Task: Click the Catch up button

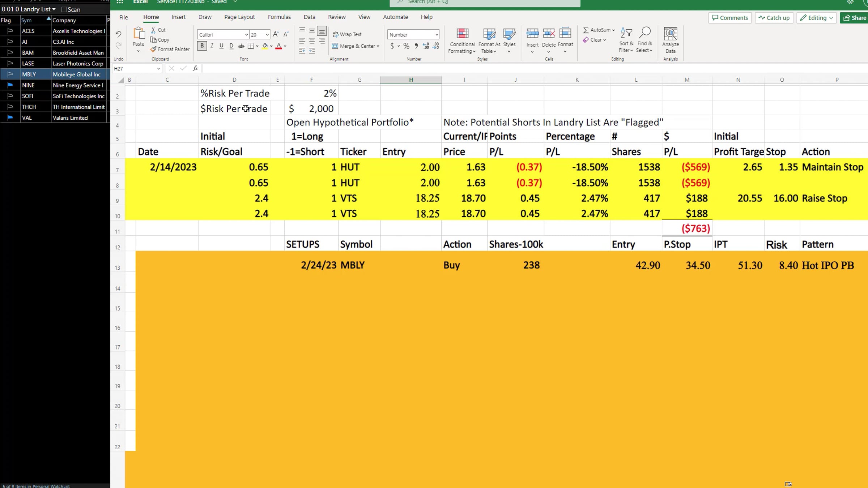Action: coord(774,18)
